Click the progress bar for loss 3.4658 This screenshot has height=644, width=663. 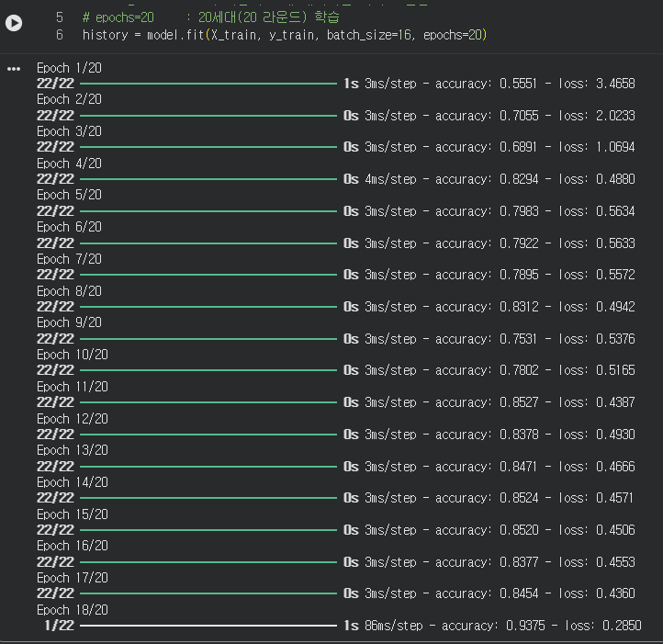[208, 84]
